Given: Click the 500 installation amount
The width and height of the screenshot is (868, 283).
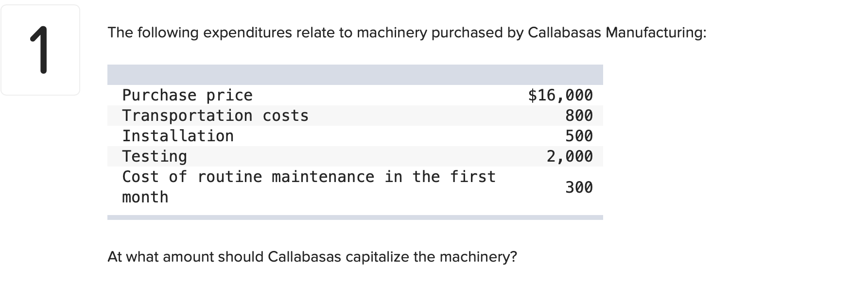Looking at the screenshot, I should [x=579, y=136].
